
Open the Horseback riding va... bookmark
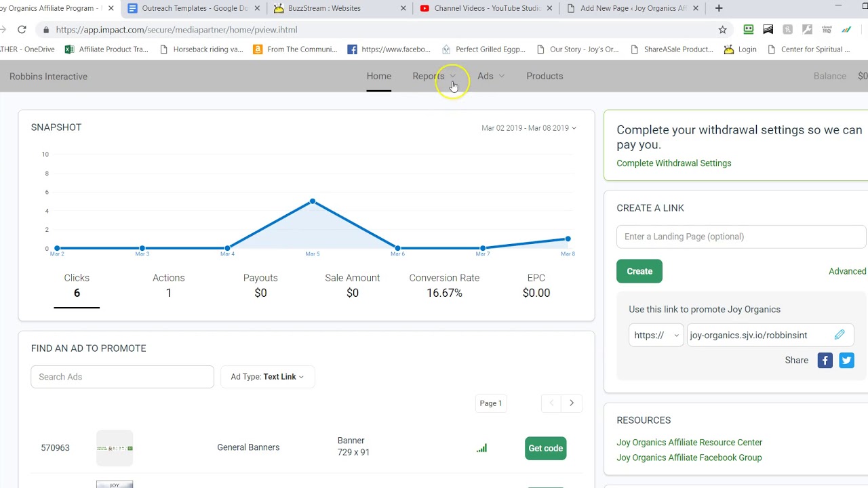click(x=201, y=49)
